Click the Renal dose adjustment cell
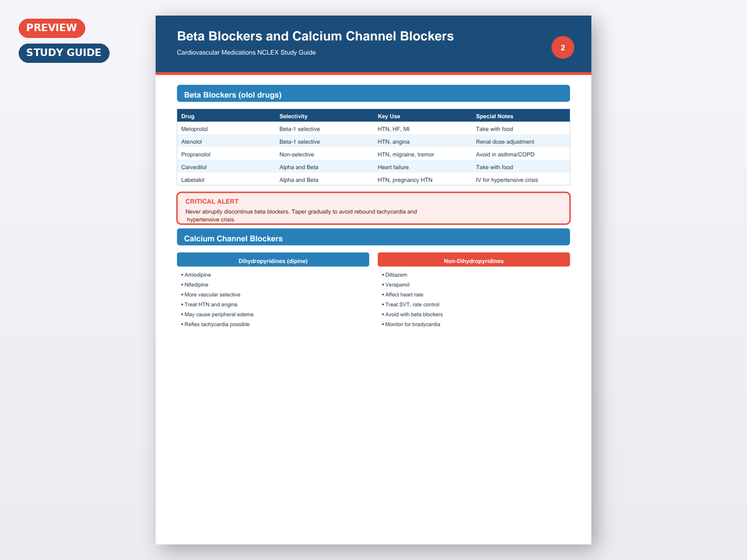 click(x=505, y=142)
